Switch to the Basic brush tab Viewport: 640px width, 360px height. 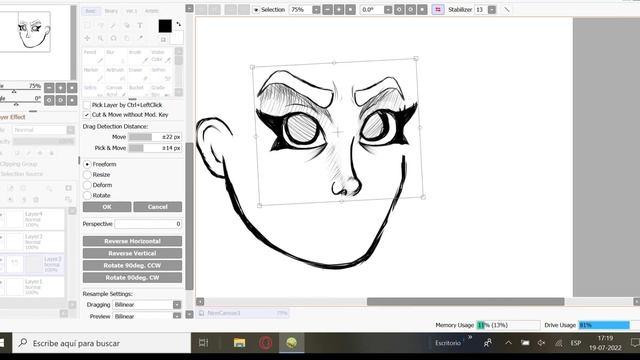click(91, 11)
